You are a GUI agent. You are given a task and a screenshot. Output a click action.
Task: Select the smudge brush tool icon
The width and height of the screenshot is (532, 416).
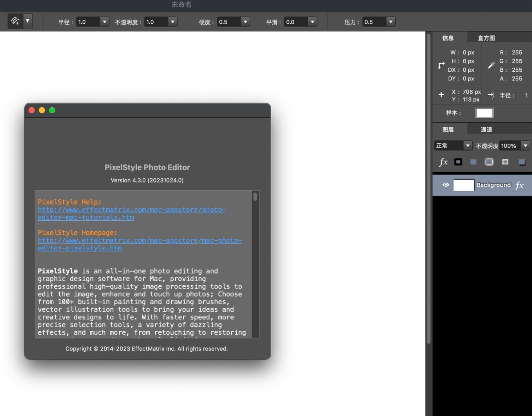[15, 21]
